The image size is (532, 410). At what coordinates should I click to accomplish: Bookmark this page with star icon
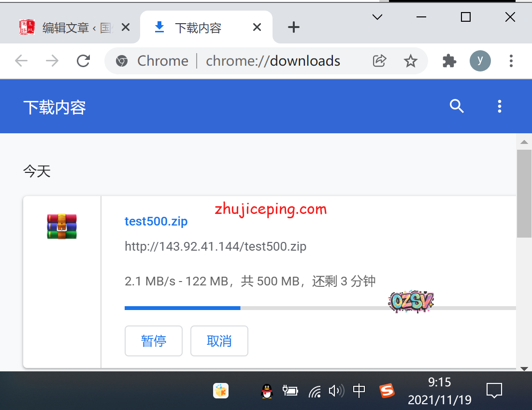[410, 61]
